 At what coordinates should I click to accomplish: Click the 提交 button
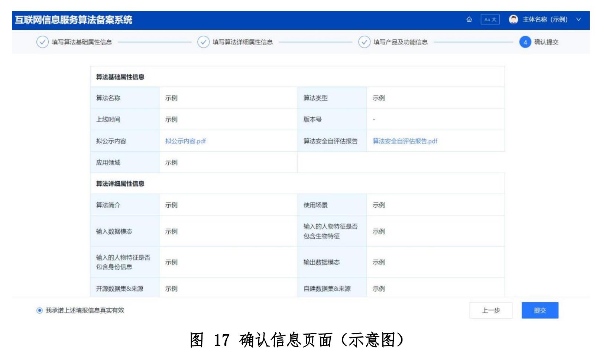(x=540, y=311)
